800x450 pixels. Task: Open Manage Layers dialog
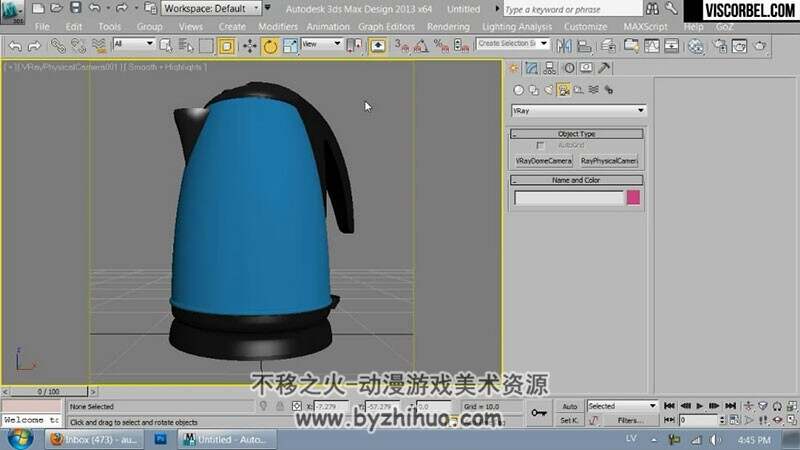[x=608, y=46]
